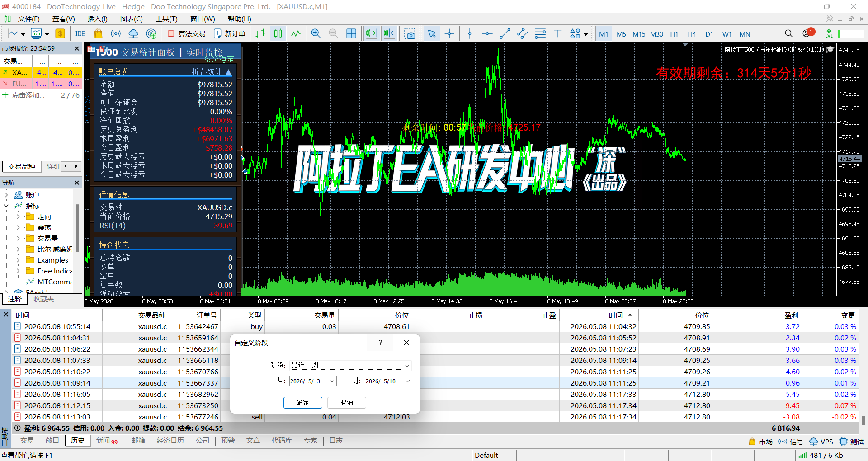Open the 文件(F) menu
Screen dimensions: 868x461
(28, 19)
